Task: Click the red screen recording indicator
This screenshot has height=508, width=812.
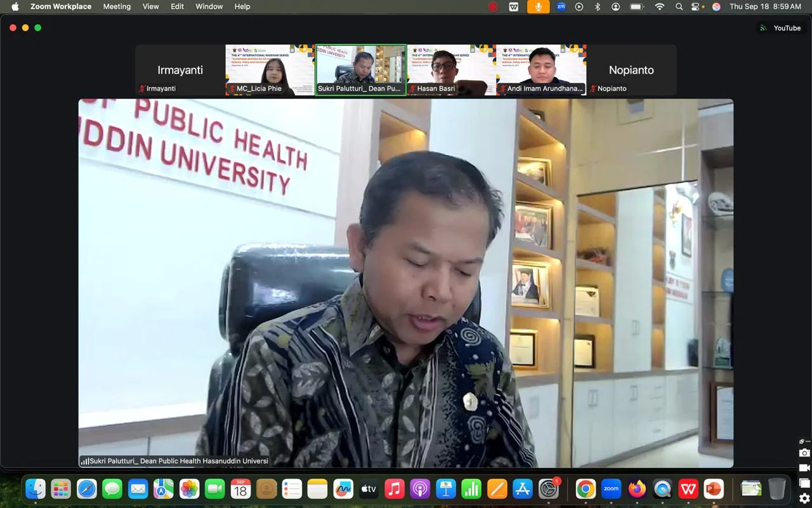Action: point(493,6)
